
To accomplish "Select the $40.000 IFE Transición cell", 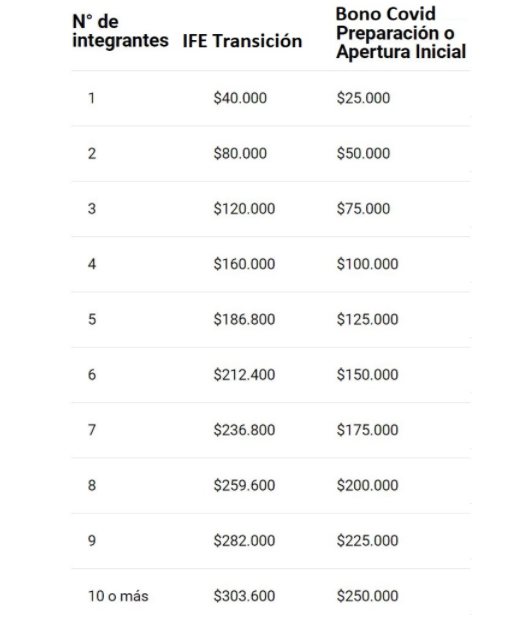I will (240, 98).
